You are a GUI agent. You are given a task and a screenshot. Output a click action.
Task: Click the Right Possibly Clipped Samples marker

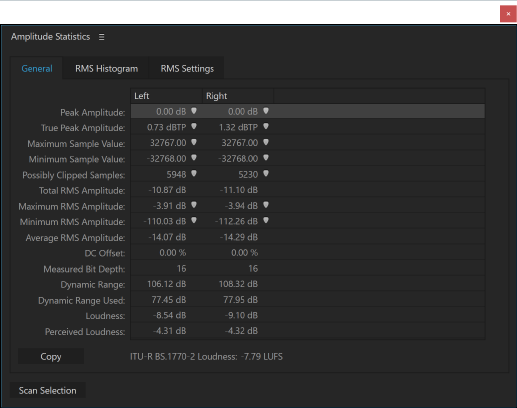[266, 174]
